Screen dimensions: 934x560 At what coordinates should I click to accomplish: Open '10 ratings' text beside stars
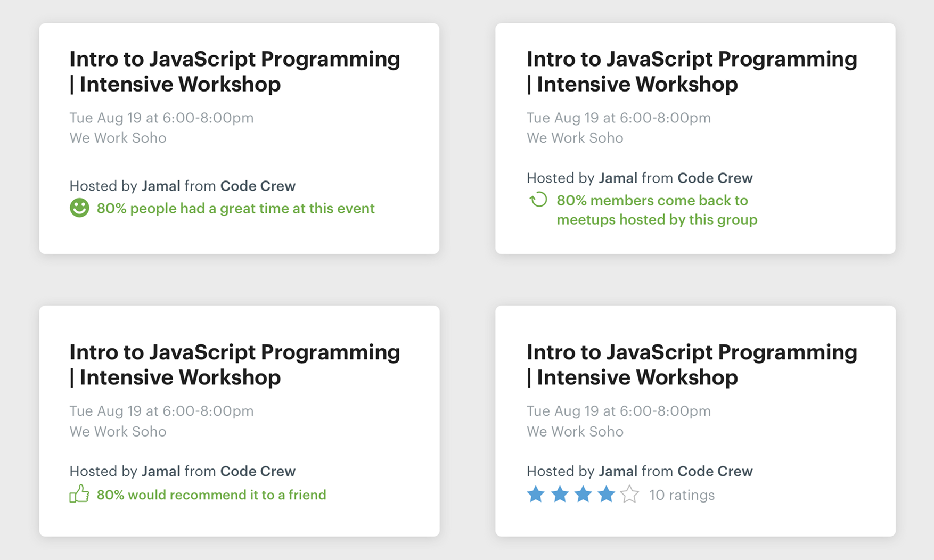(682, 495)
